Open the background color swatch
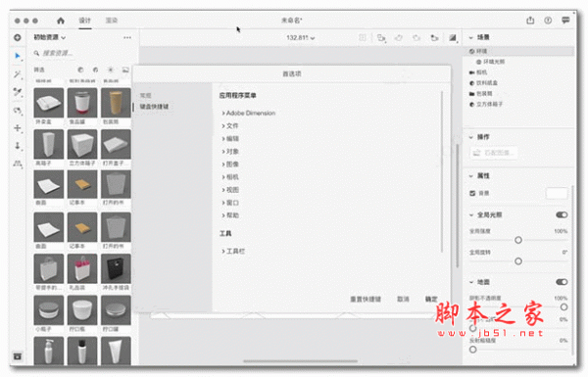 click(557, 193)
